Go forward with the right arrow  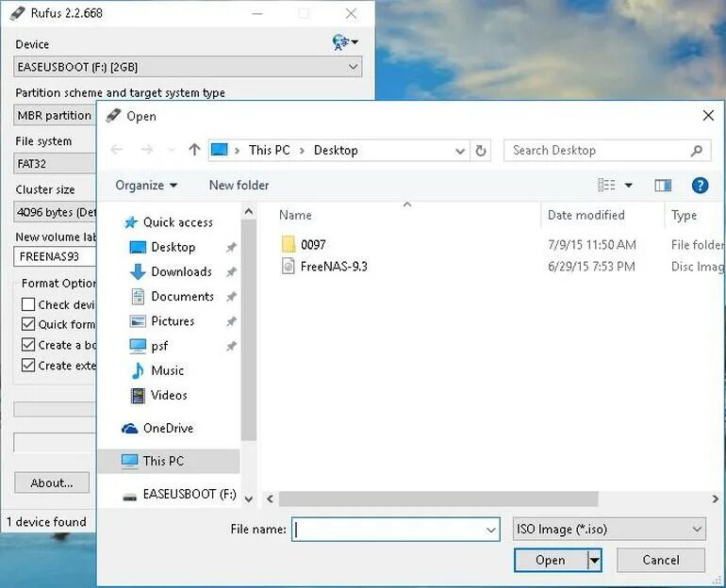[147, 150]
